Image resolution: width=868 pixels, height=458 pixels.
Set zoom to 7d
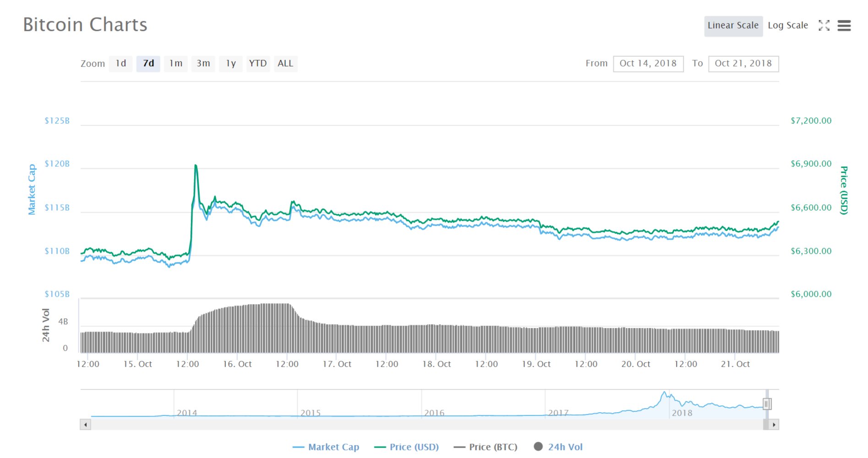[x=148, y=64]
